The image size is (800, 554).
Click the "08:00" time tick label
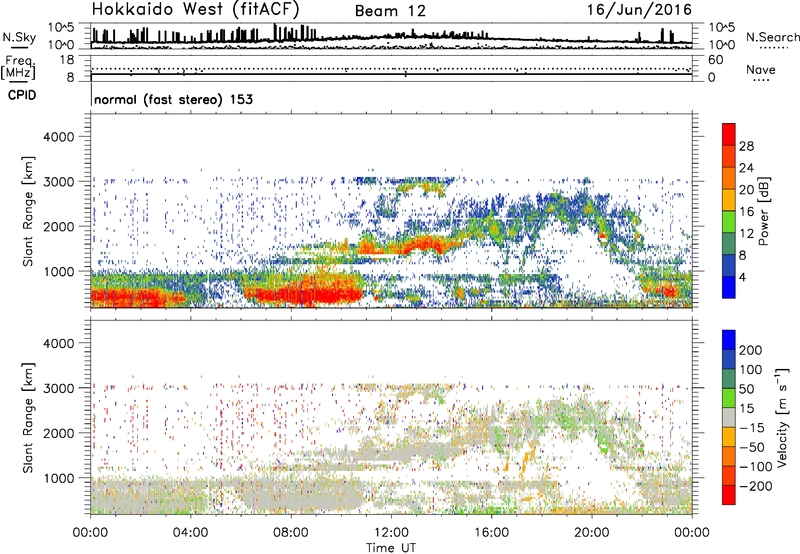pyautogui.click(x=290, y=533)
